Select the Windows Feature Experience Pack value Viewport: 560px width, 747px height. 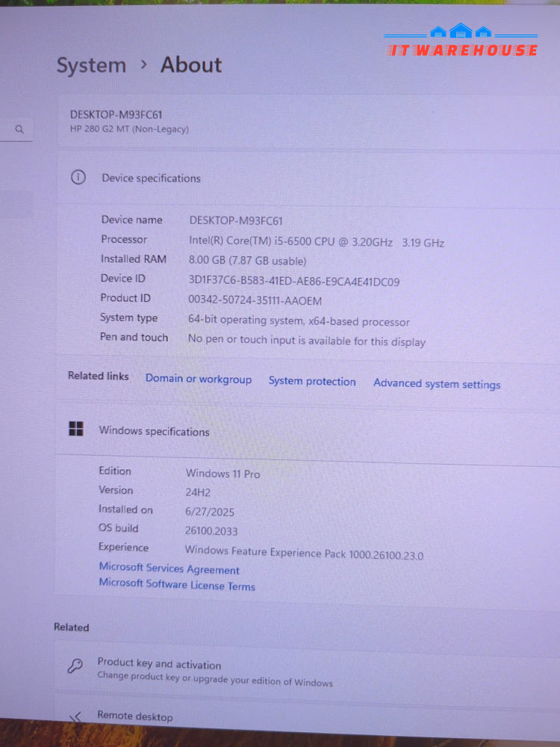point(304,553)
